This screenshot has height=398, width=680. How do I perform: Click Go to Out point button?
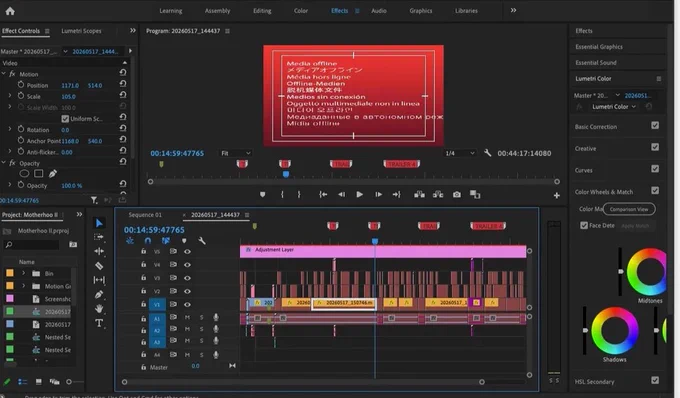(396, 195)
